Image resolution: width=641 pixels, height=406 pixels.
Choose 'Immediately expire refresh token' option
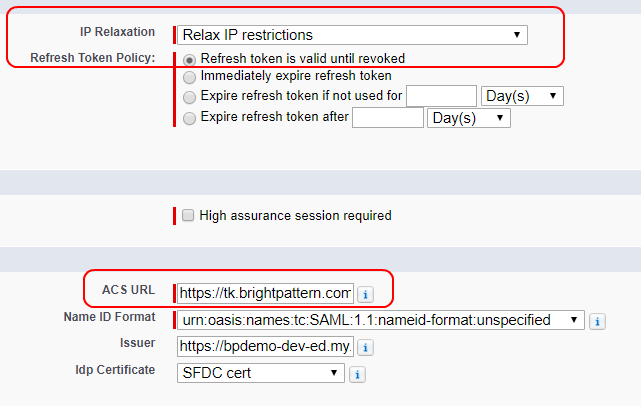coord(189,77)
